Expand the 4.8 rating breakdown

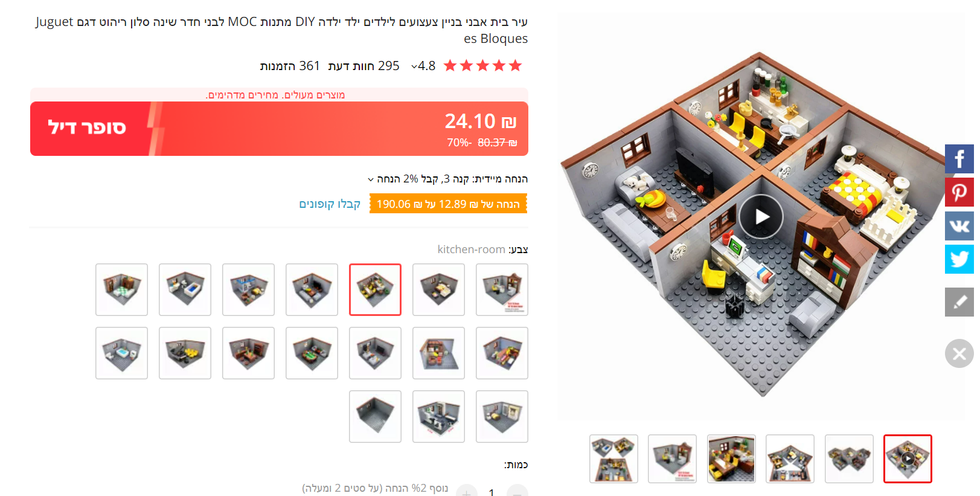pos(423,66)
